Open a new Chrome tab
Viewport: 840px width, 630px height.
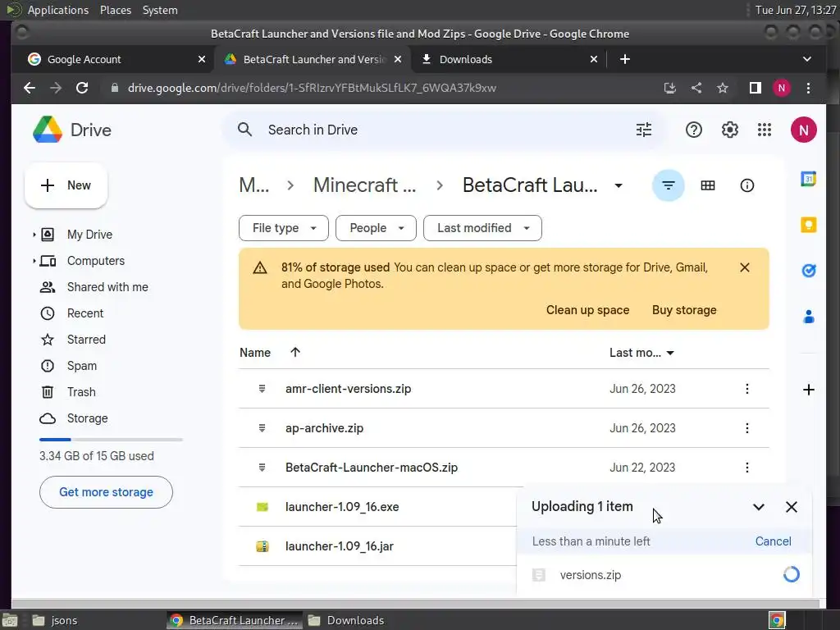click(x=624, y=59)
